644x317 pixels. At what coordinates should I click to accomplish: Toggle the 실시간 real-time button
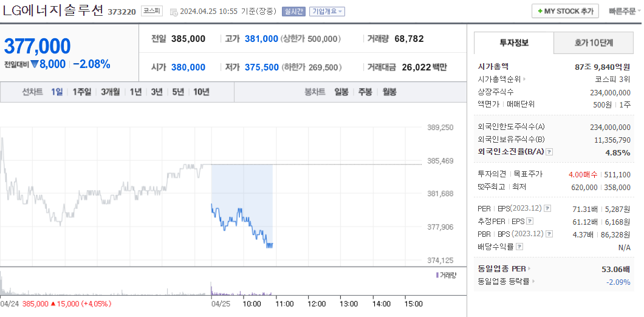point(293,12)
